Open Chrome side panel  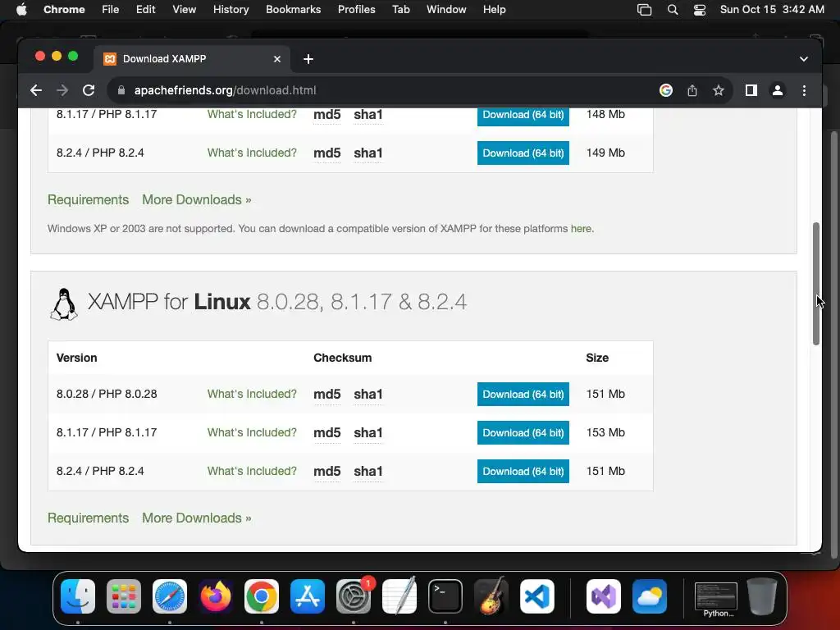751,90
